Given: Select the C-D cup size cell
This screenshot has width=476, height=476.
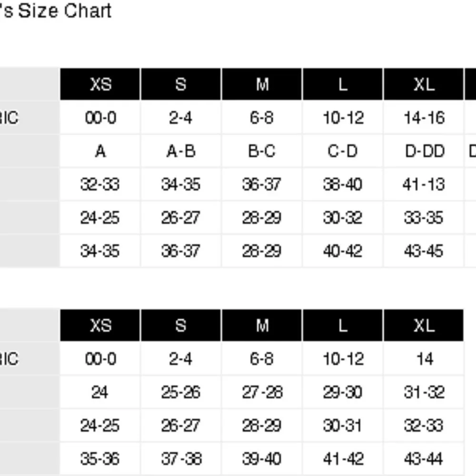Looking at the screenshot, I should click(343, 151).
